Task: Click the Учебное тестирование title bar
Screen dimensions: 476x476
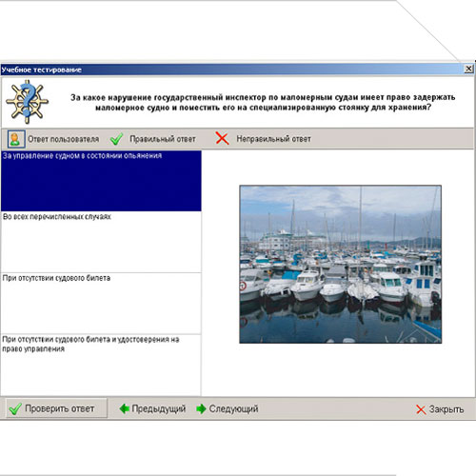Action: coord(231,69)
